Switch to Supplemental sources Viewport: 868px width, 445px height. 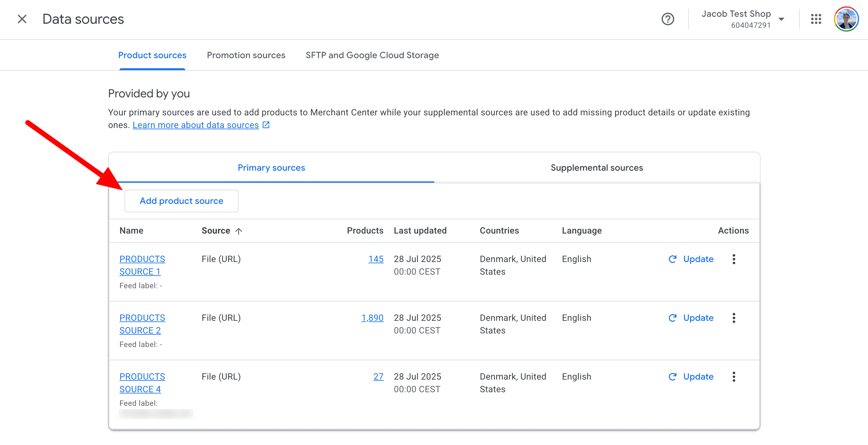(x=597, y=168)
